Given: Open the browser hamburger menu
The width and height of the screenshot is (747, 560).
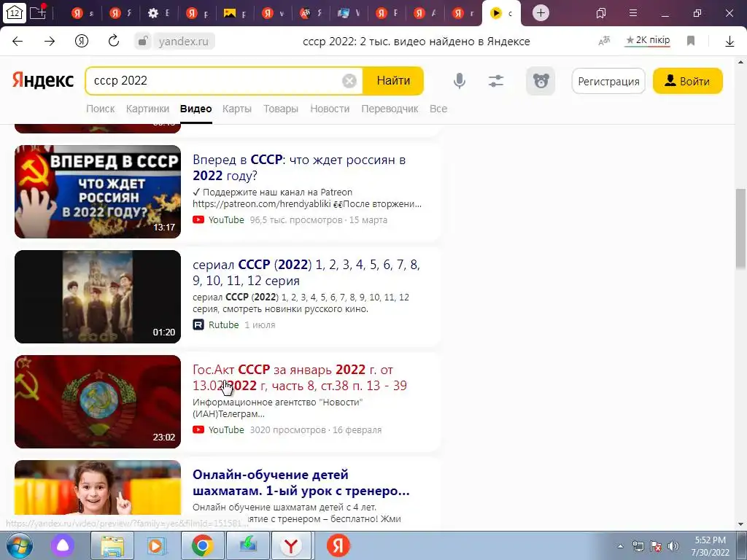Looking at the screenshot, I should [x=633, y=13].
